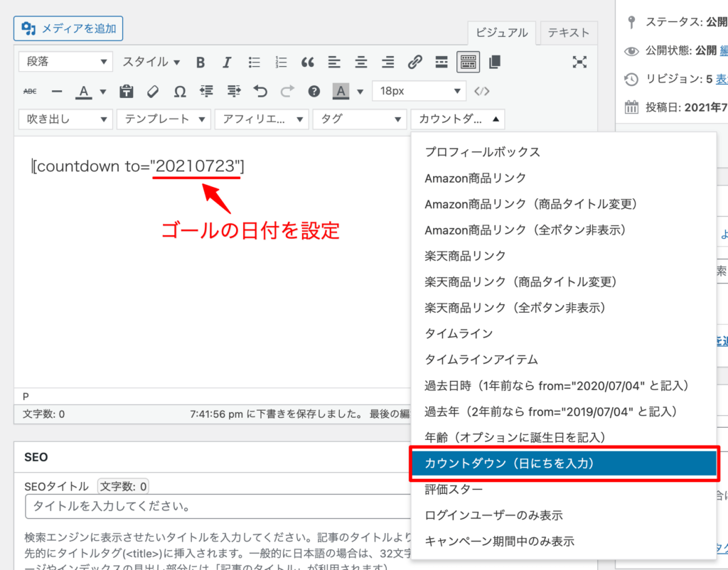
Task: Open the スタイル dropdown
Action: pyautogui.click(x=151, y=62)
